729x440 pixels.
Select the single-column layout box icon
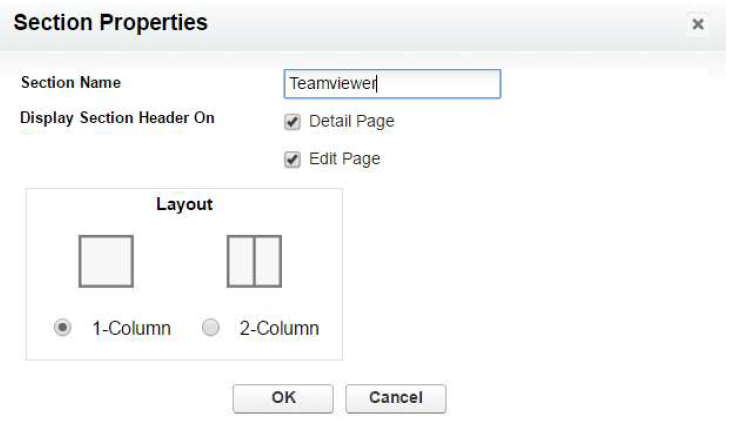(x=106, y=261)
